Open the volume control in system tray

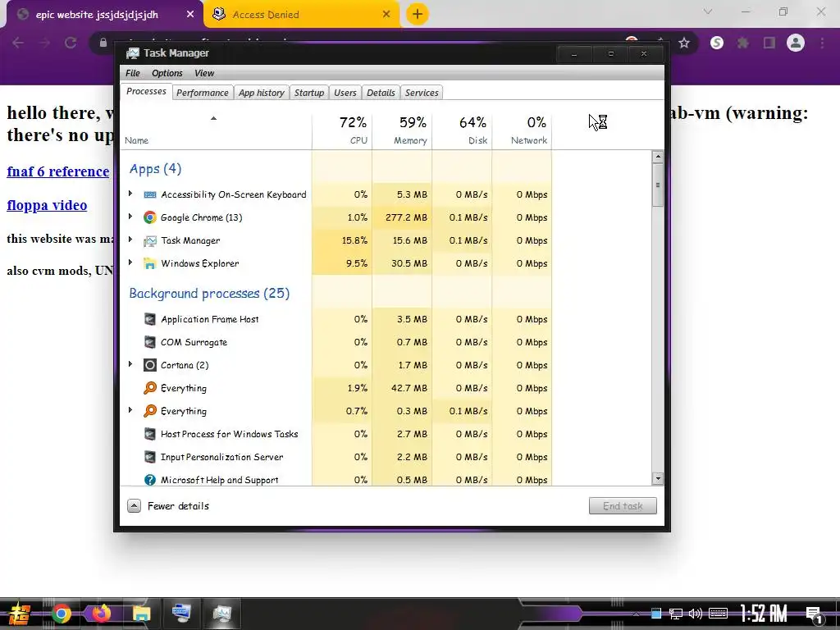click(x=696, y=614)
